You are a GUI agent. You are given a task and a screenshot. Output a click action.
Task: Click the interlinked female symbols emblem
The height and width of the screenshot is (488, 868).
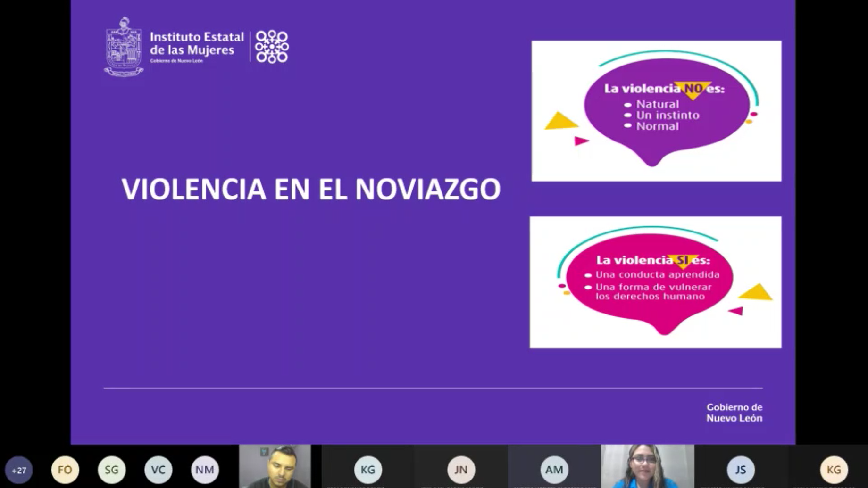tap(272, 47)
